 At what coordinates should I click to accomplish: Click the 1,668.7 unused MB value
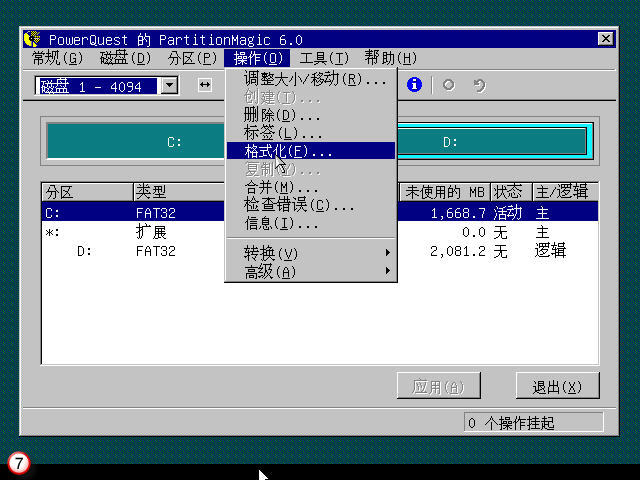coord(458,213)
